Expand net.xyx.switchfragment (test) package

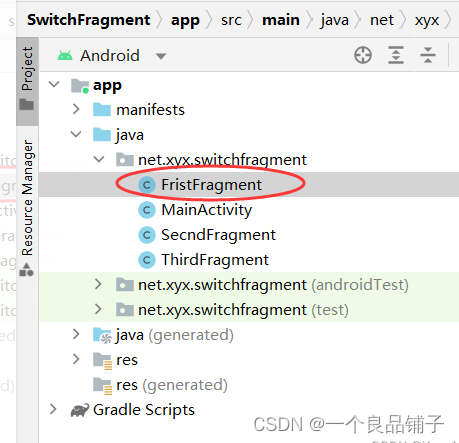(x=98, y=309)
